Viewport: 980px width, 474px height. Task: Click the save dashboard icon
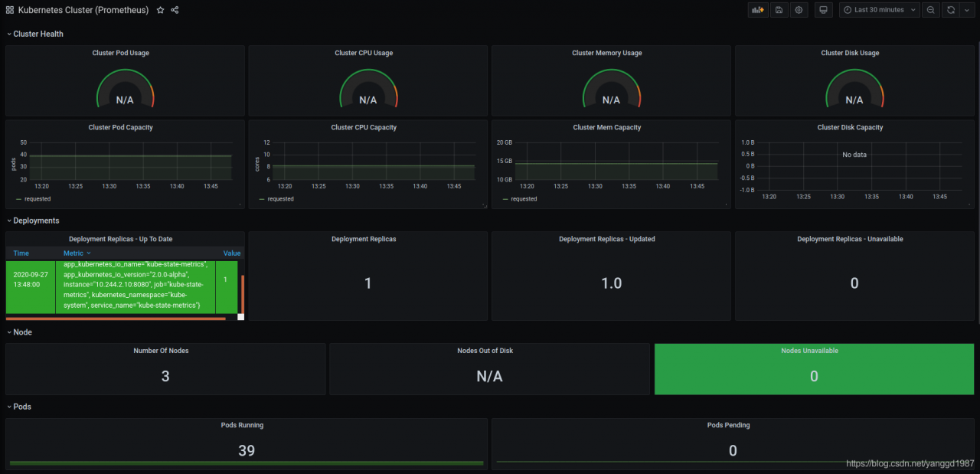(779, 10)
